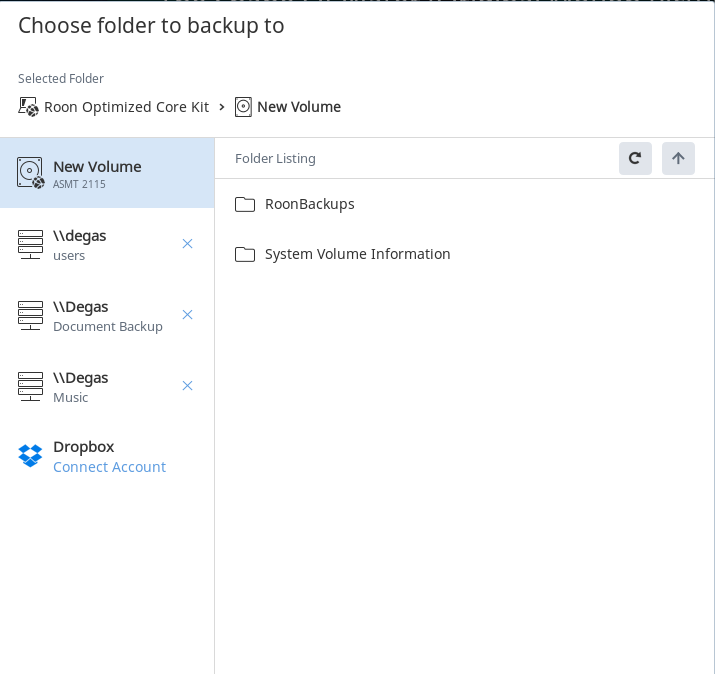This screenshot has height=674, width=715.
Task: Remove the Document Backup network share
Action: (x=187, y=315)
